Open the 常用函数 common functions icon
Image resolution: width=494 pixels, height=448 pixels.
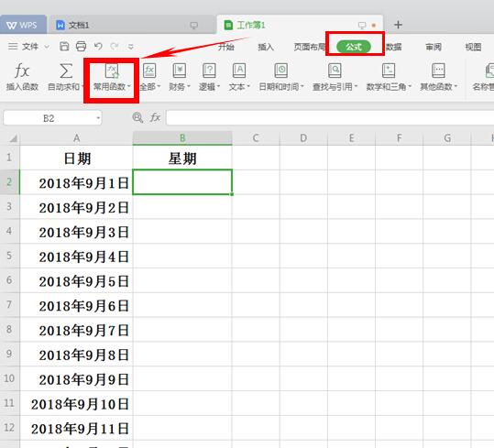[112, 71]
